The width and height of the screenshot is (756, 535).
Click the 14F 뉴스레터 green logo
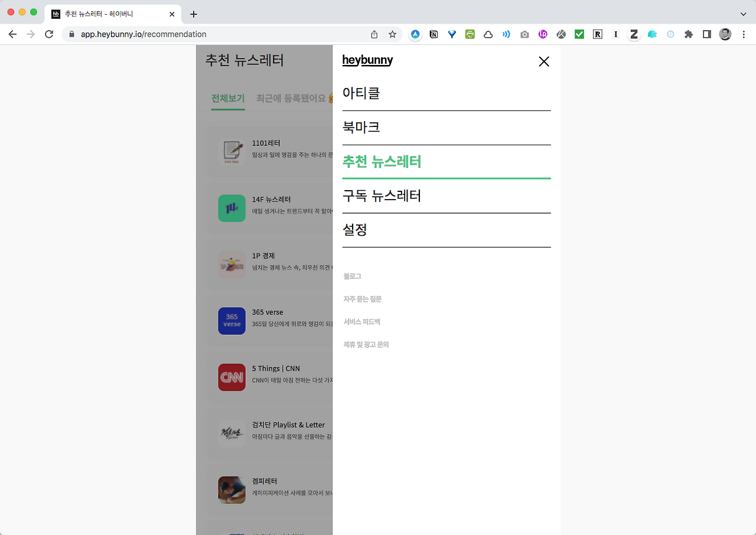click(x=232, y=208)
